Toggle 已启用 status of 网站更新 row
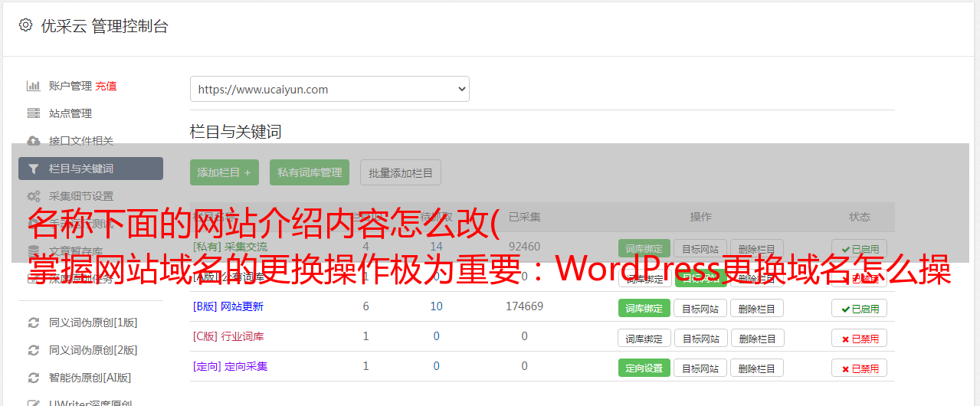This screenshot has height=406, width=980. [x=860, y=309]
